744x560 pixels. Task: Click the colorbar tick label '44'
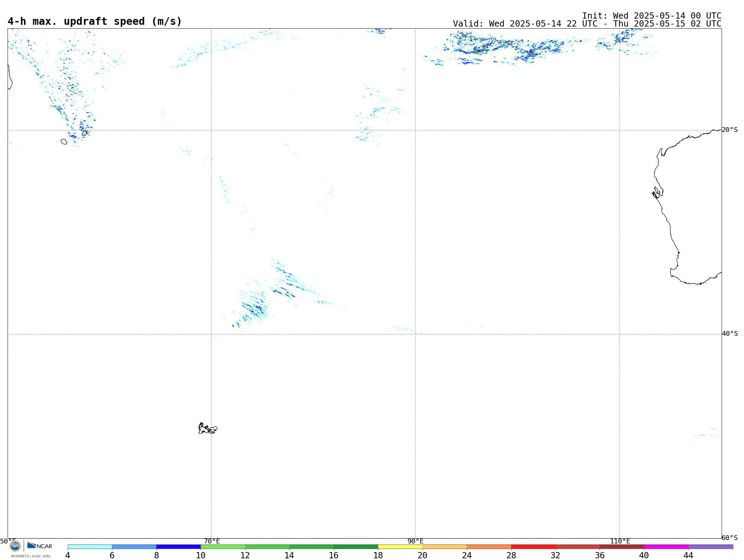[689, 556]
